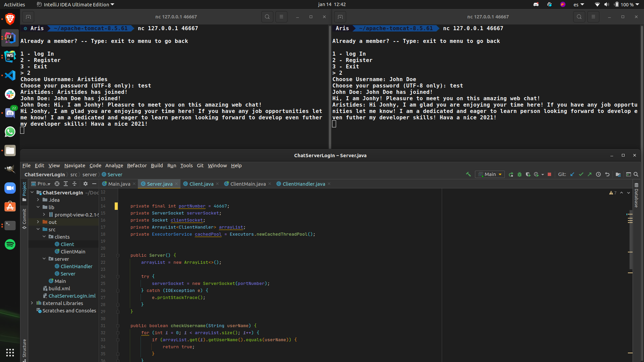The height and width of the screenshot is (362, 644).
Task: Click Search Everywhere magnifier icon
Action: click(636, 174)
